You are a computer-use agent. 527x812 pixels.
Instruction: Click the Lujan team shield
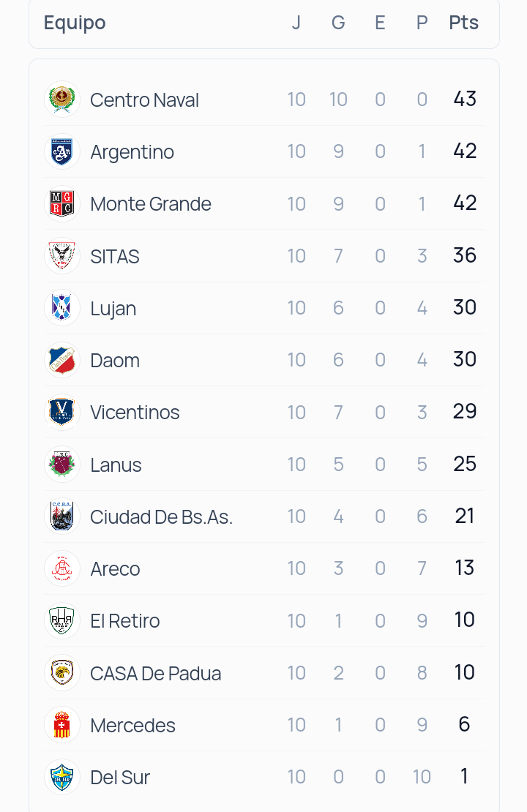[62, 307]
